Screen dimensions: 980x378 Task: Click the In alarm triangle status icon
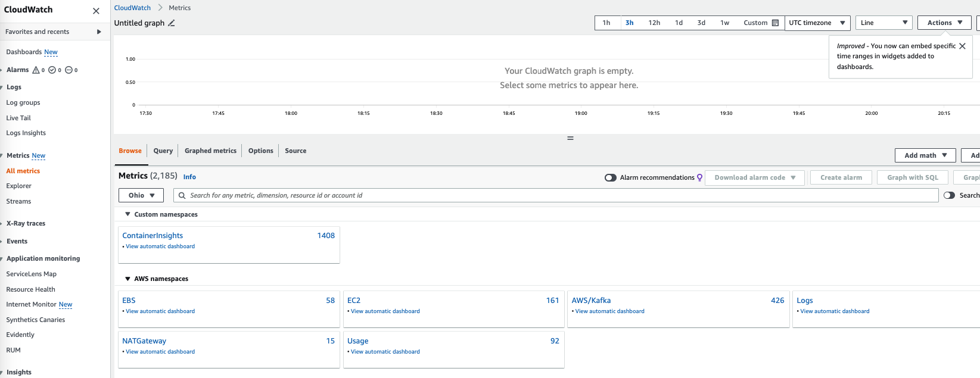(36, 70)
